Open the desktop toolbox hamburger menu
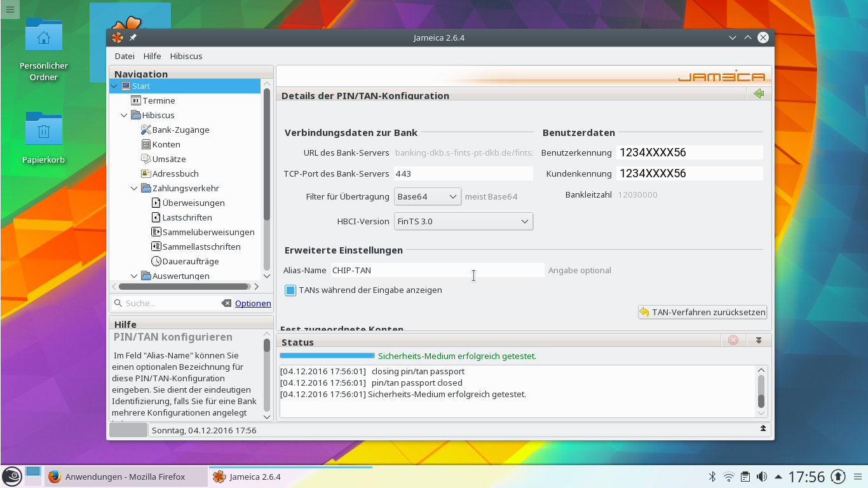Viewport: 868px width, 488px height. [10, 10]
